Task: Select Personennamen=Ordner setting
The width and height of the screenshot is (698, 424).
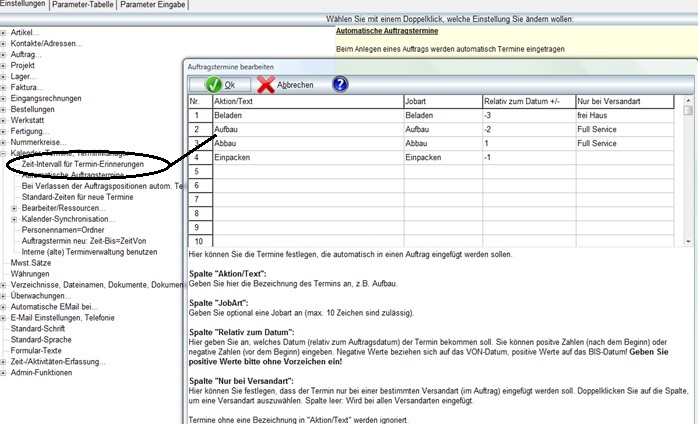Action: click(63, 230)
